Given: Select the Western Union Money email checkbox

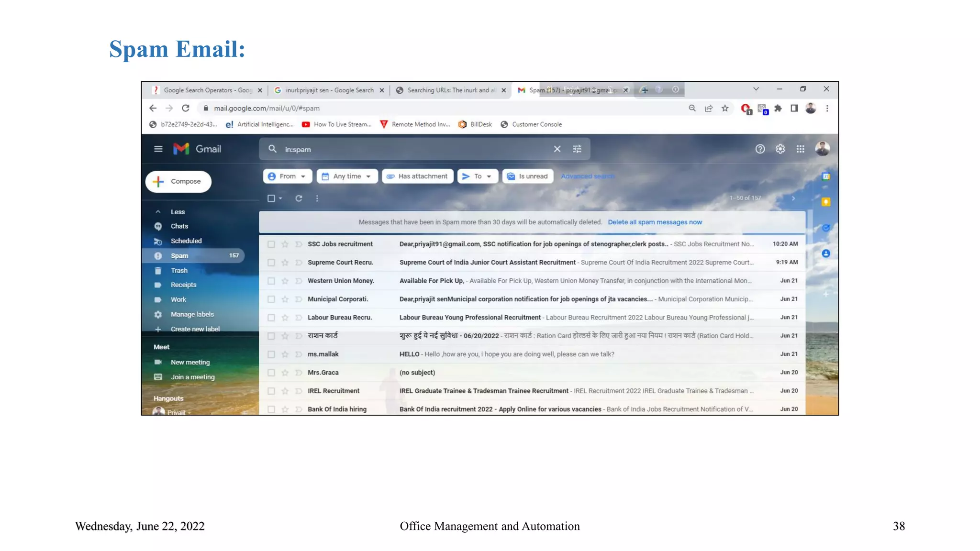Looking at the screenshot, I should point(271,281).
